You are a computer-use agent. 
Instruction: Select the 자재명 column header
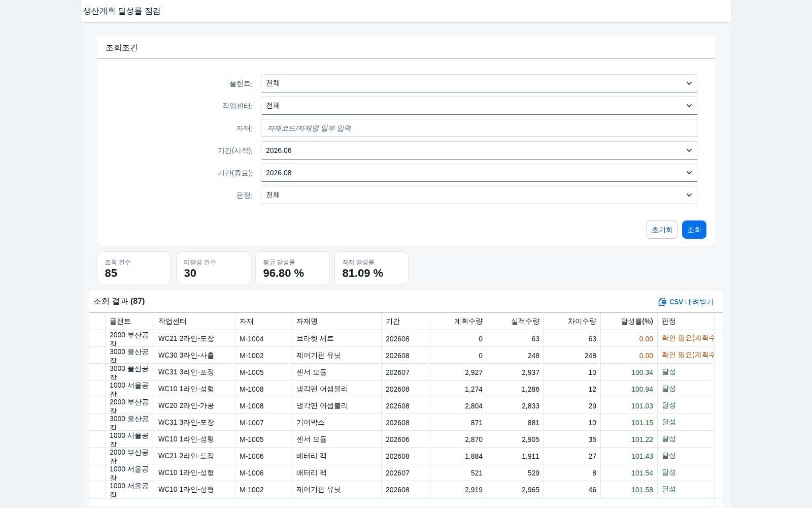336,322
